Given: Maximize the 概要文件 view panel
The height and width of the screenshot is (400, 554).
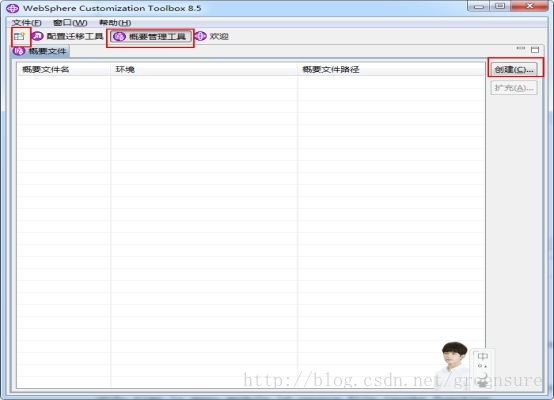Looking at the screenshot, I should coord(535,49).
